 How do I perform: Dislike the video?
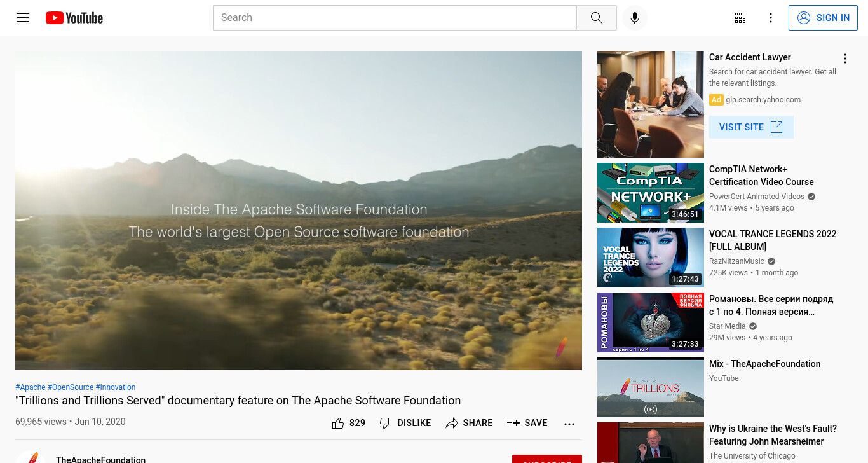click(405, 423)
